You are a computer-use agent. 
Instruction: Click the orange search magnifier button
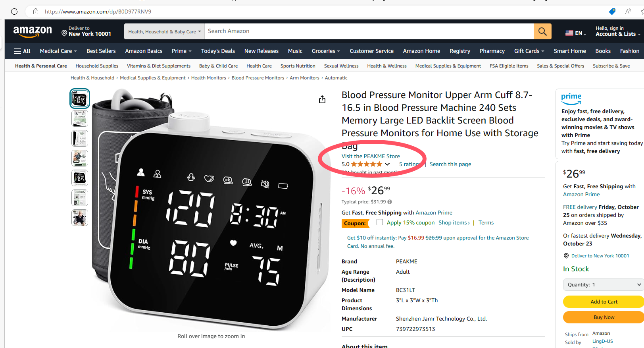542,31
